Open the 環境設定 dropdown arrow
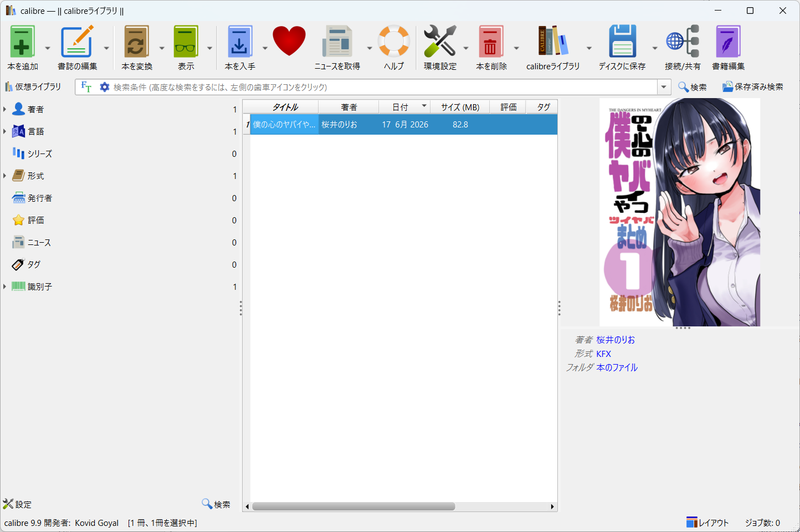This screenshot has height=532, width=800. click(x=466, y=48)
